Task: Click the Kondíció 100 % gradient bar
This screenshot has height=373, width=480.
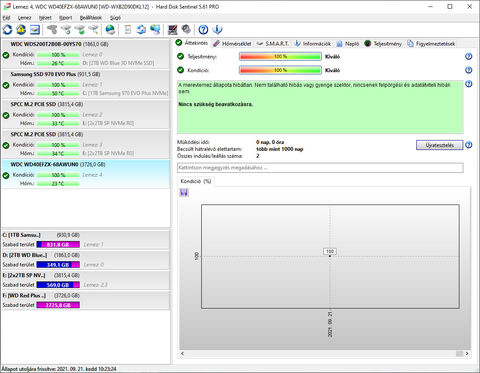Action: [280, 70]
